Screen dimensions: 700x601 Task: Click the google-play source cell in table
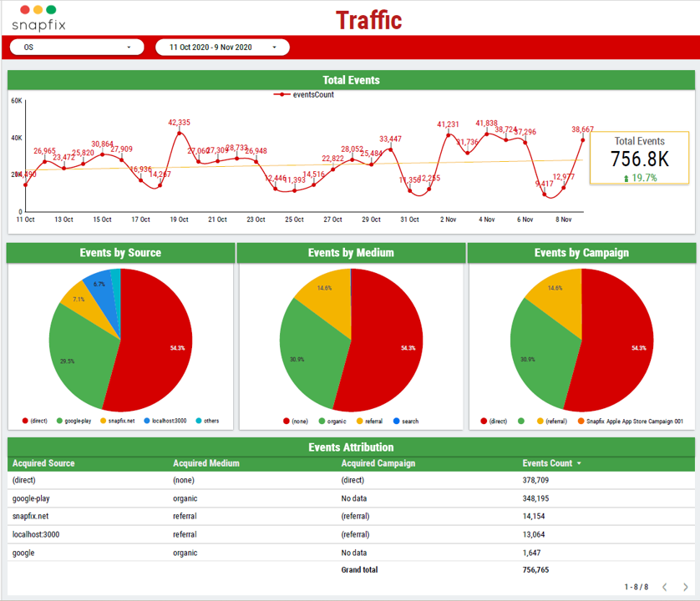click(31, 498)
